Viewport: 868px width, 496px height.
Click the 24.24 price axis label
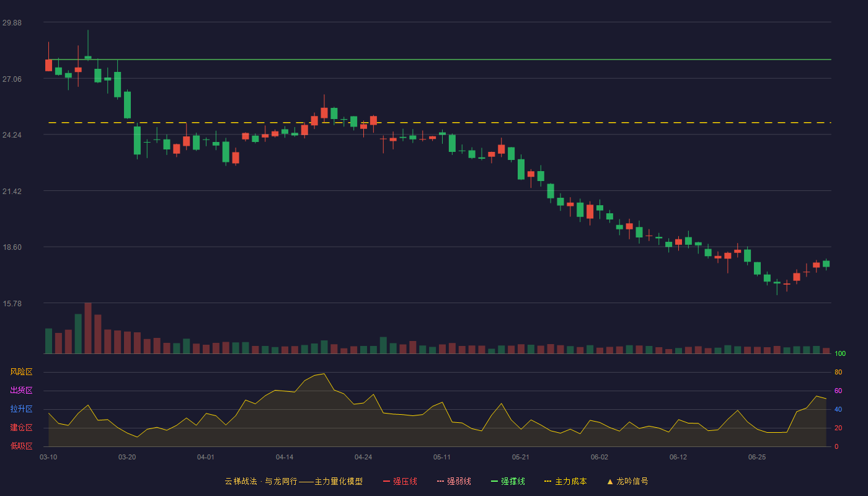[12, 135]
